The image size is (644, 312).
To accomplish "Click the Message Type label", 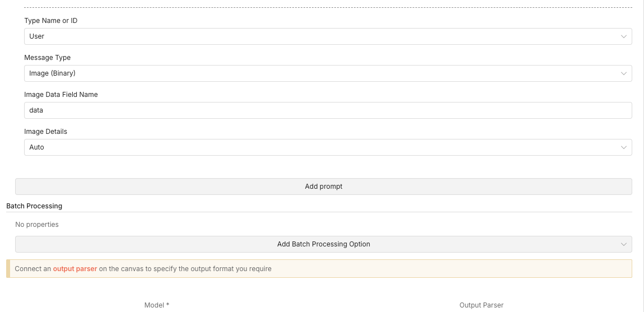I will click(47, 58).
